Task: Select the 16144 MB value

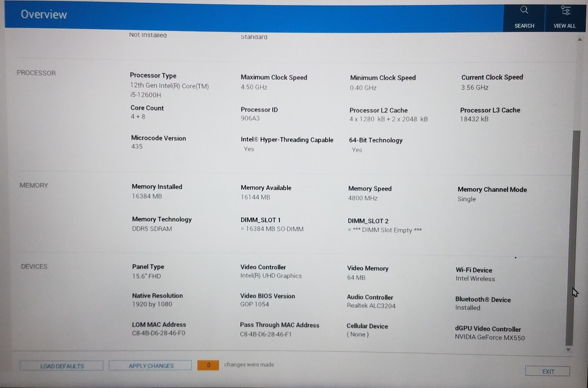Action: click(255, 197)
